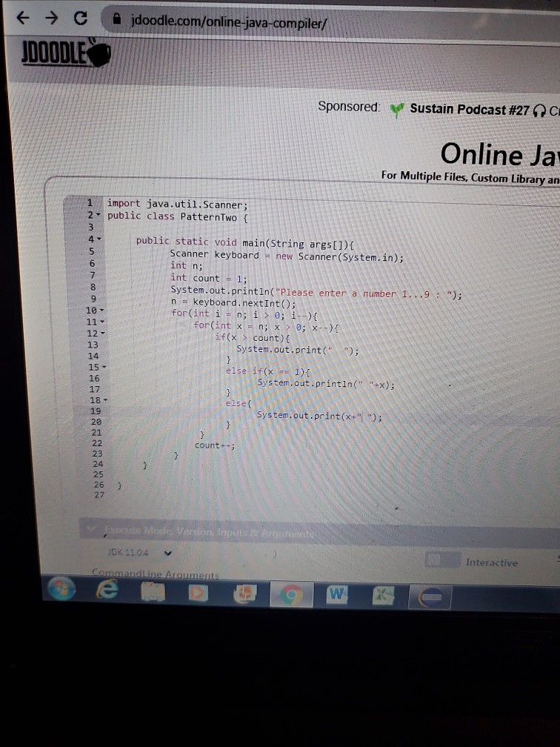Open Microsoft Excel from the taskbar

(383, 596)
